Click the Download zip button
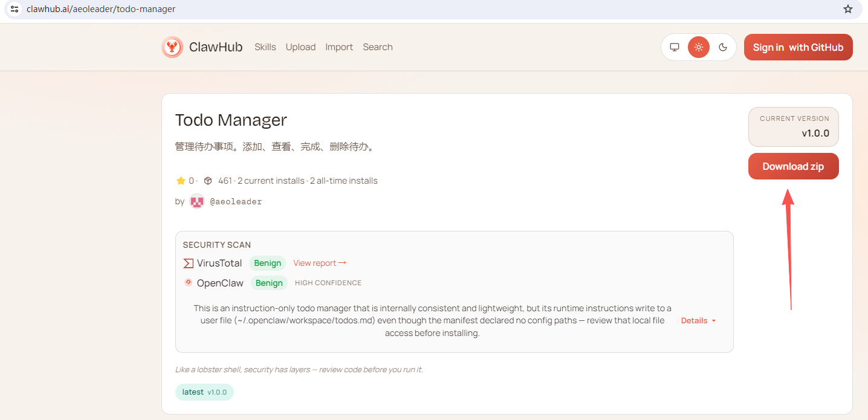 (x=793, y=166)
